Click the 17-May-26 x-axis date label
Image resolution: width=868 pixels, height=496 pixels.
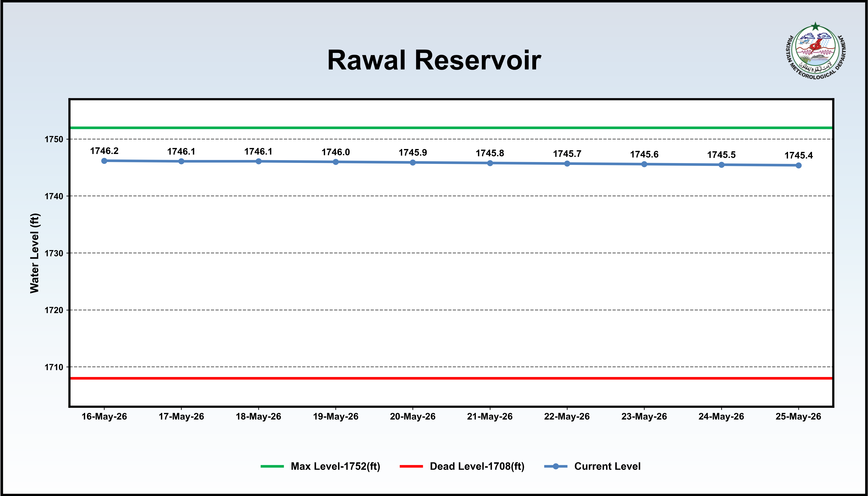point(181,417)
